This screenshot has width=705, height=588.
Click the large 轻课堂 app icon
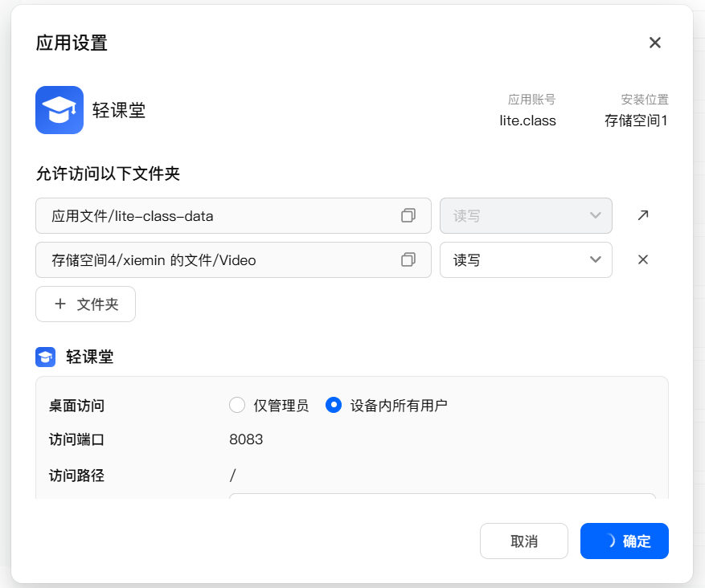click(x=59, y=110)
